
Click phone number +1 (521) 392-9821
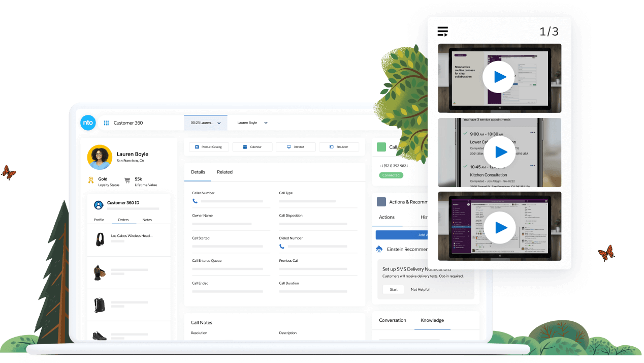[394, 166]
